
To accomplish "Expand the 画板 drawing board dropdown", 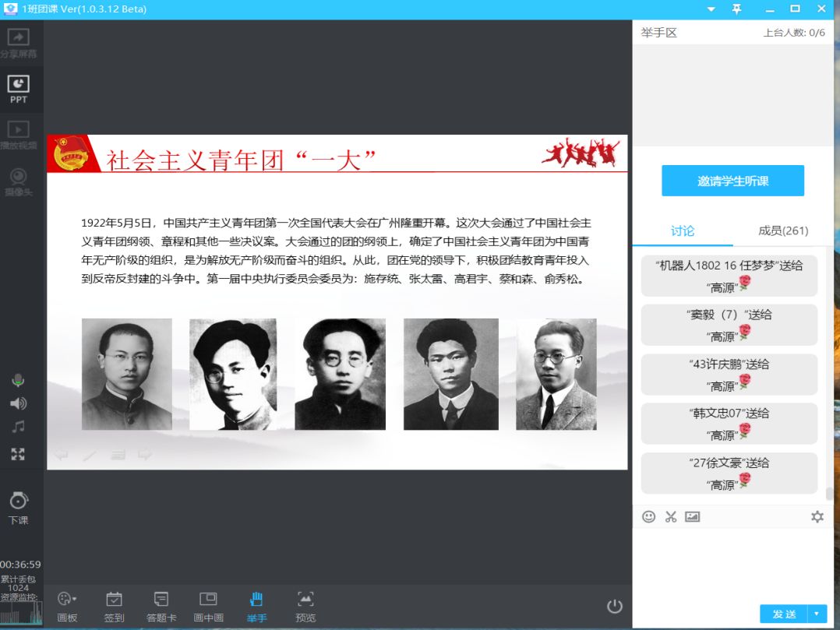I will 68,605.
